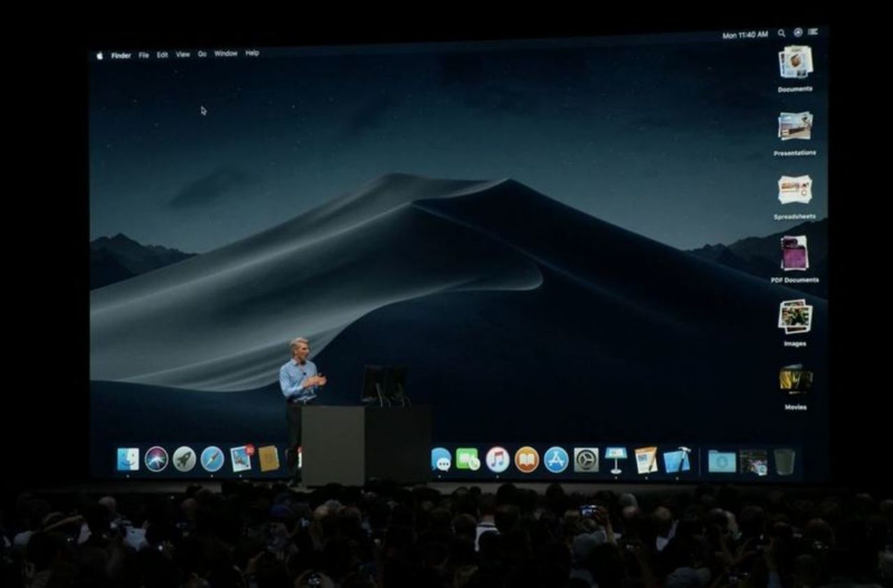Open the View menu
This screenshot has height=588, width=893.
point(183,54)
